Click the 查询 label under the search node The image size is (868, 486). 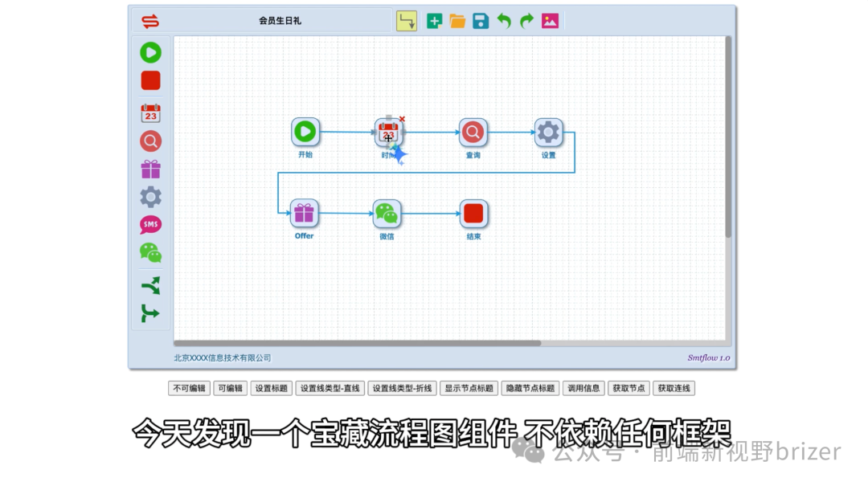point(473,155)
